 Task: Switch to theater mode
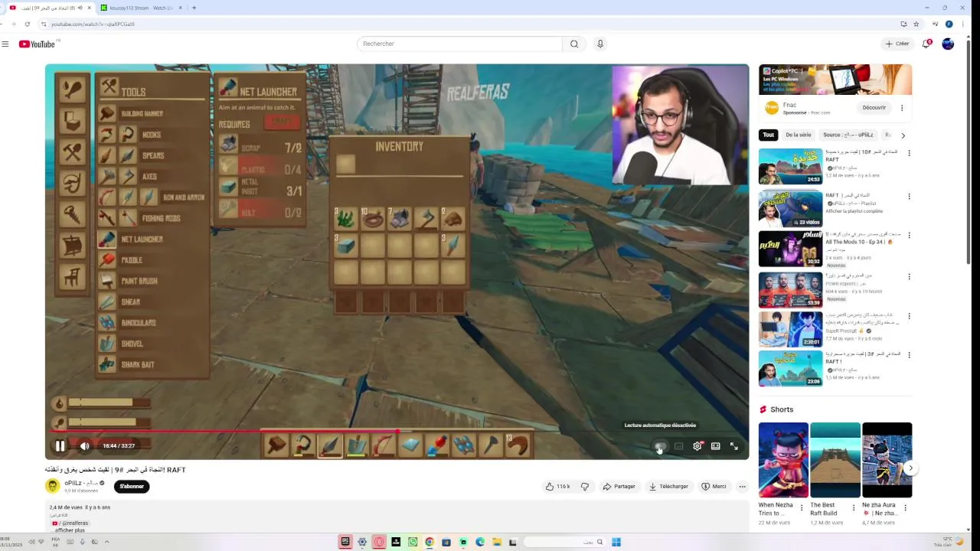pyautogui.click(x=715, y=446)
